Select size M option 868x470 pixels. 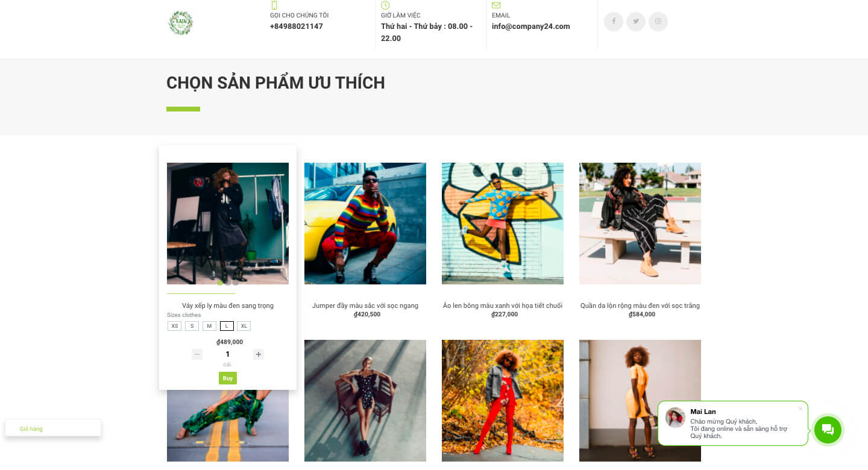(x=209, y=326)
